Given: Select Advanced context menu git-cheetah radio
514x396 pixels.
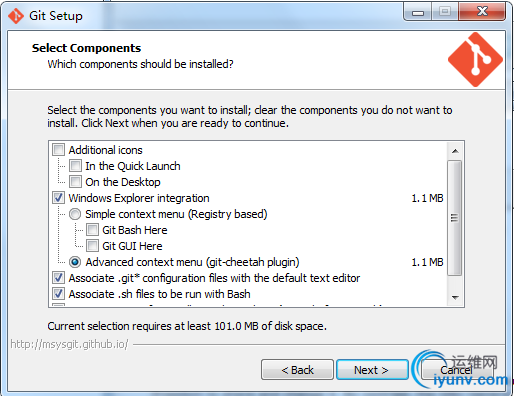Looking at the screenshot, I should pyautogui.click(x=75, y=262).
